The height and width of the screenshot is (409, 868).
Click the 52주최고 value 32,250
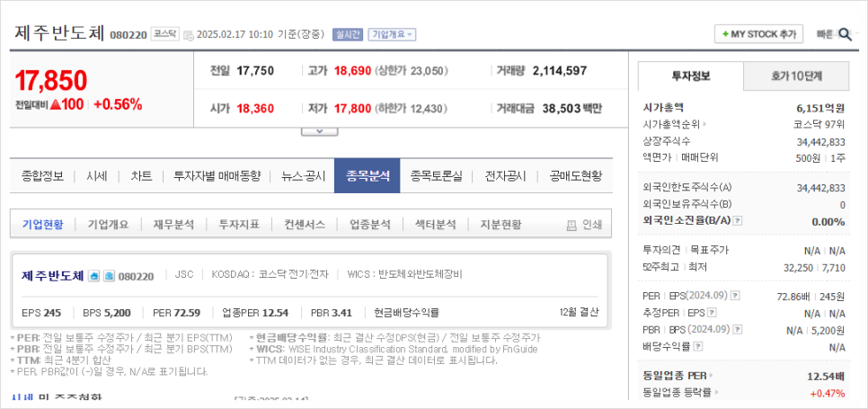[x=799, y=267]
